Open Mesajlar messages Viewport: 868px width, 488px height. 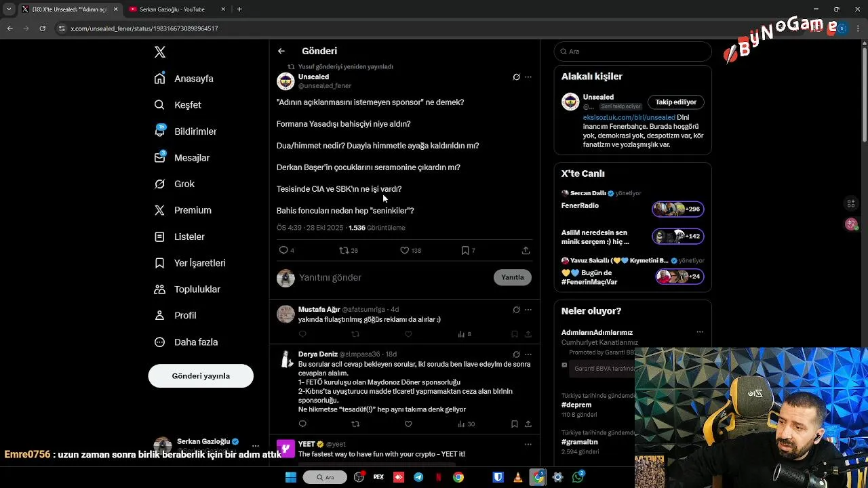tap(182, 158)
